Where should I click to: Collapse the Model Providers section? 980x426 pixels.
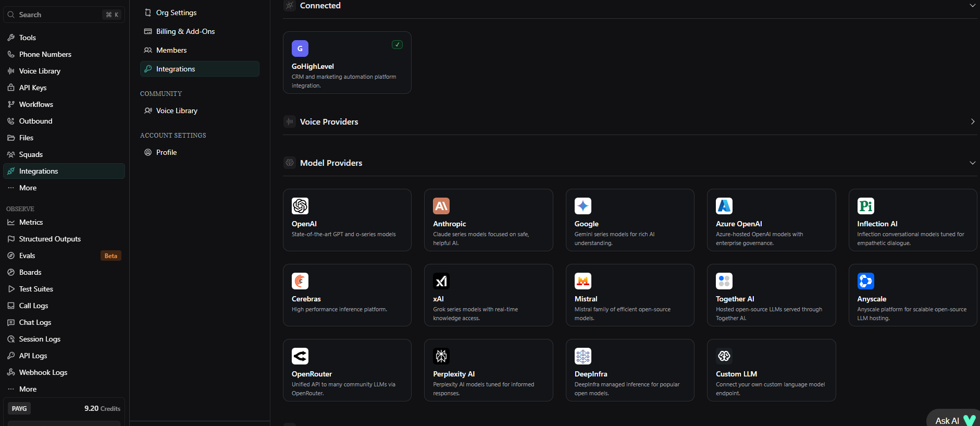972,163
